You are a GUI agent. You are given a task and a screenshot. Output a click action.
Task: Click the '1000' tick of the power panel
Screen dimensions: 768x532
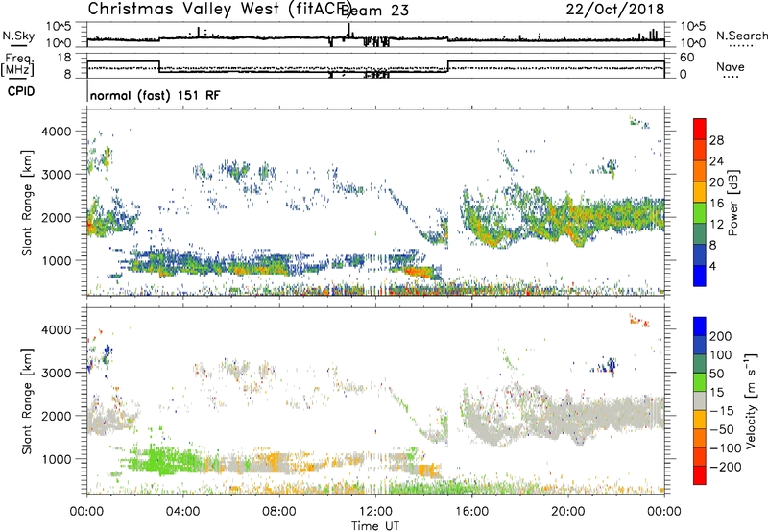tap(57, 260)
